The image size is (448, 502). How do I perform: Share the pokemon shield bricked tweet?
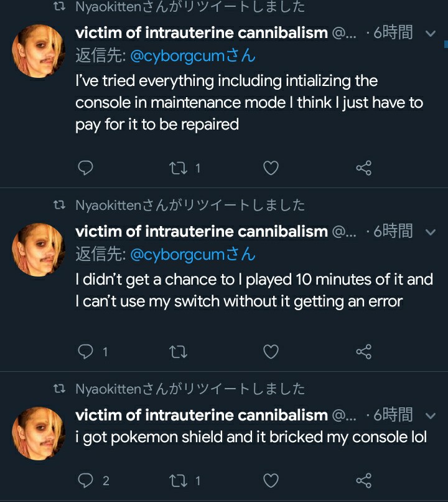tap(364, 480)
